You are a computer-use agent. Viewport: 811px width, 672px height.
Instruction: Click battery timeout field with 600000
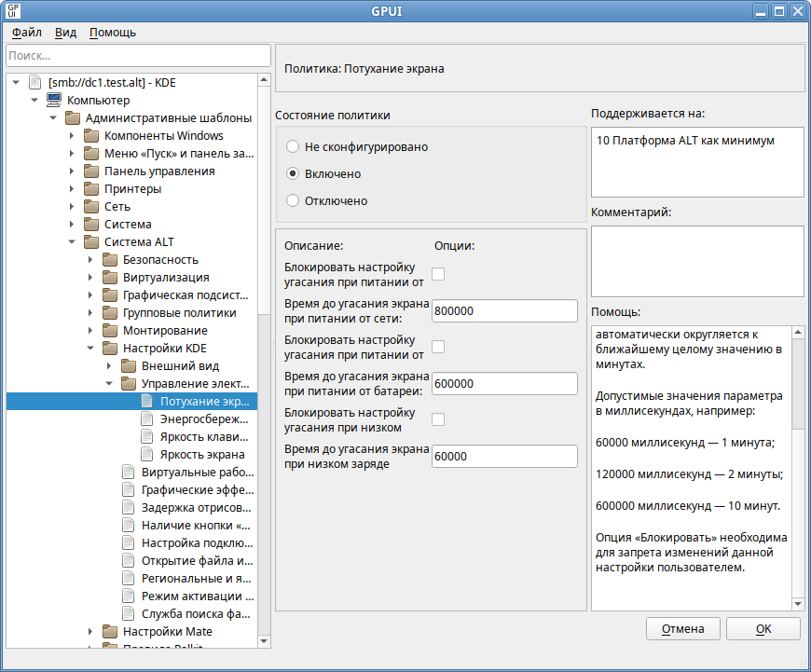(504, 383)
